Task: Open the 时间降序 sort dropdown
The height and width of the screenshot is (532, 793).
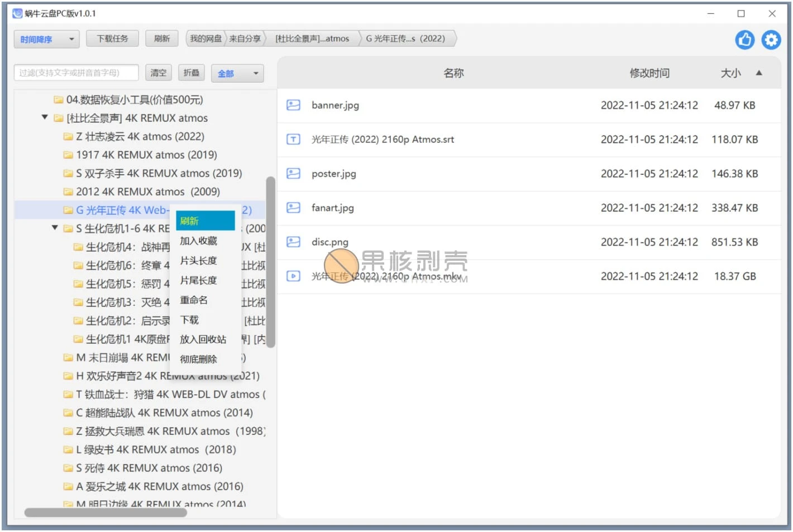Action: [47, 39]
